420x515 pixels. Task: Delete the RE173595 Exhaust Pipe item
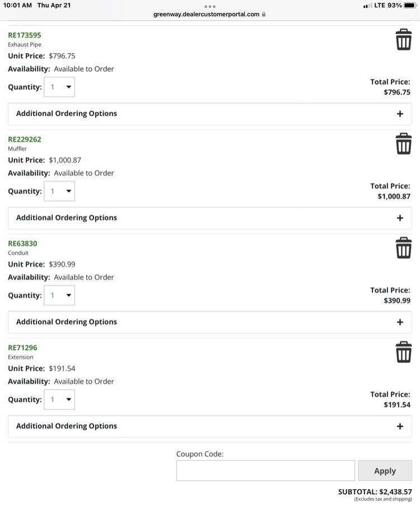click(403, 39)
